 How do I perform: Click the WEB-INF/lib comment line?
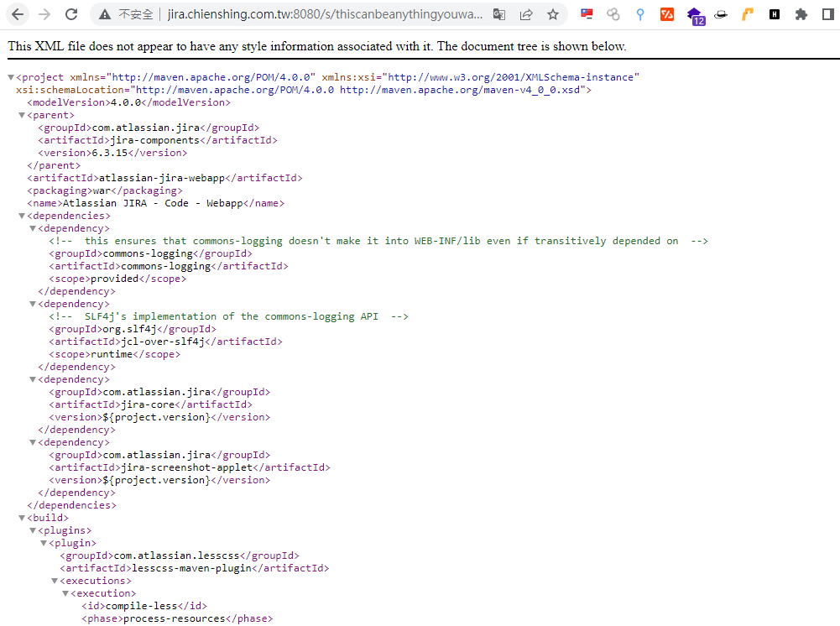click(x=378, y=241)
